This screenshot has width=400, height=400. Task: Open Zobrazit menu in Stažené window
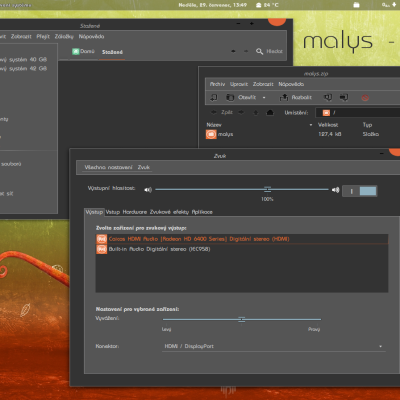click(21, 36)
